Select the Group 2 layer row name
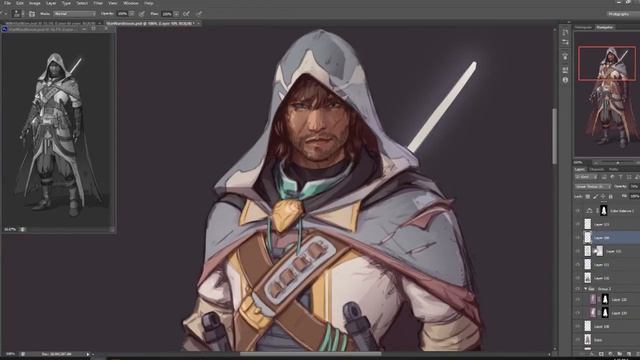The width and height of the screenshot is (640, 360). tap(604, 289)
